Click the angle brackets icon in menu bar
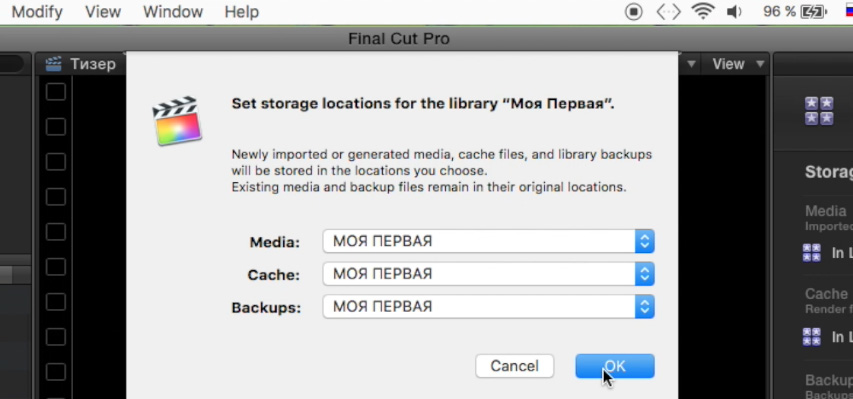The image size is (853, 399). pyautogui.click(x=668, y=11)
